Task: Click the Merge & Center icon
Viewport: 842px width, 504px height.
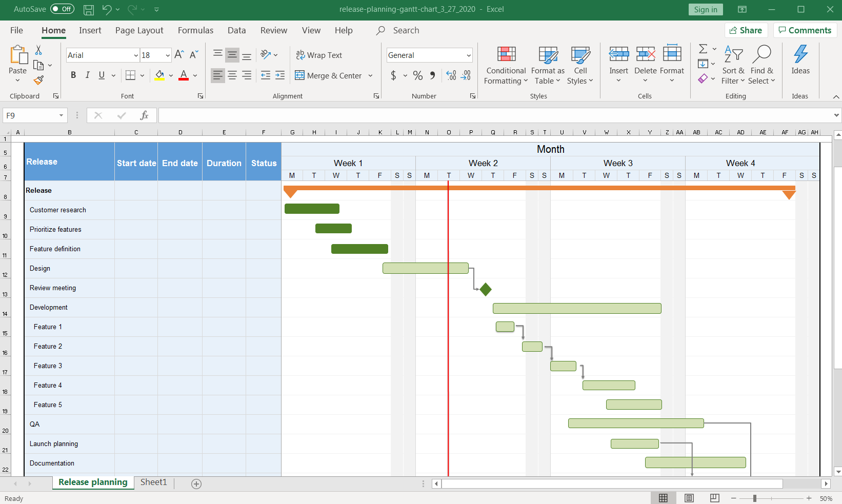Action: click(300, 75)
